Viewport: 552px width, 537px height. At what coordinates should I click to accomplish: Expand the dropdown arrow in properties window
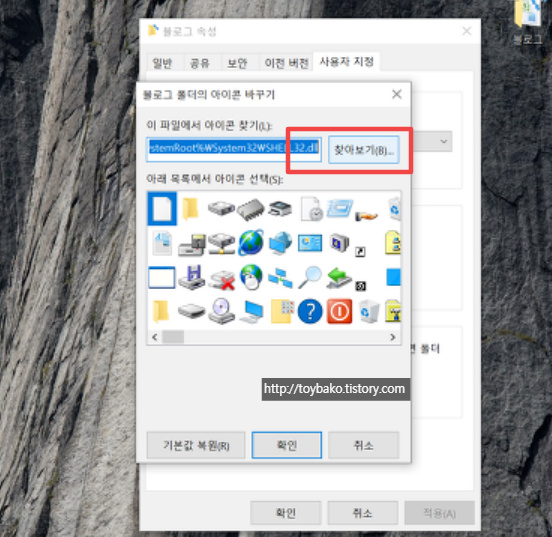point(444,142)
